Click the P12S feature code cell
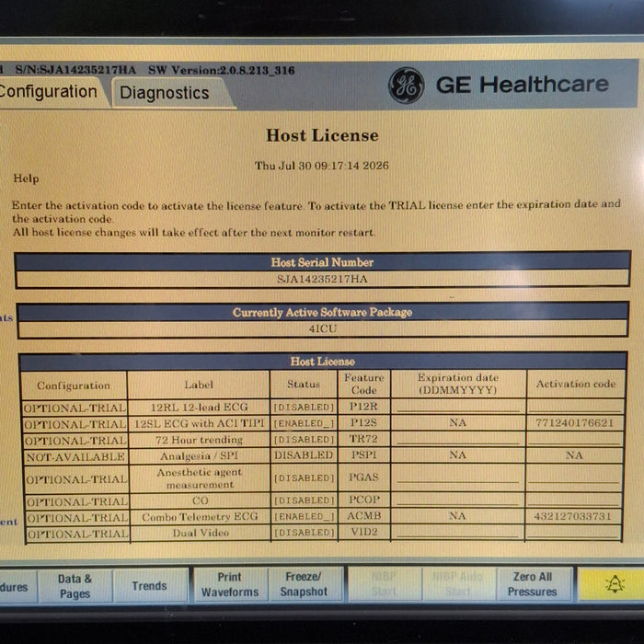This screenshot has width=644, height=644. coord(363,422)
